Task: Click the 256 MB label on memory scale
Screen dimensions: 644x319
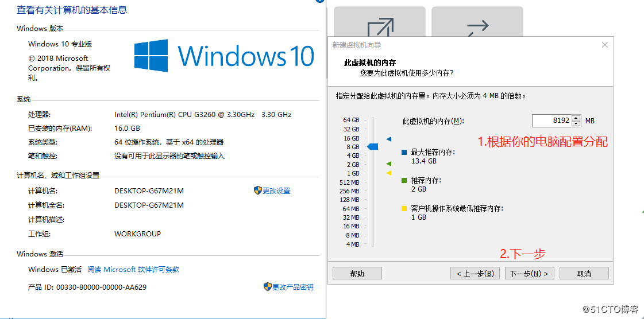Action: tap(349, 191)
